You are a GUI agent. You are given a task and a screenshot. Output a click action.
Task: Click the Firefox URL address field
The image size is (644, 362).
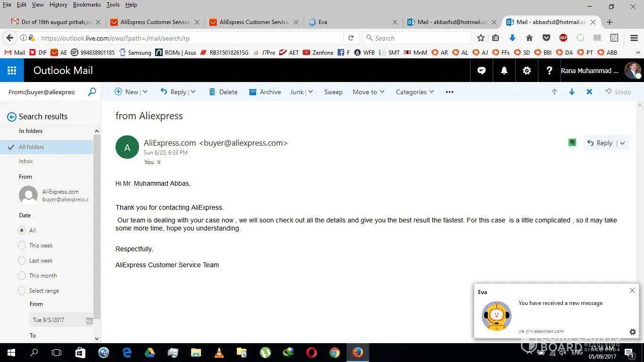click(191, 38)
